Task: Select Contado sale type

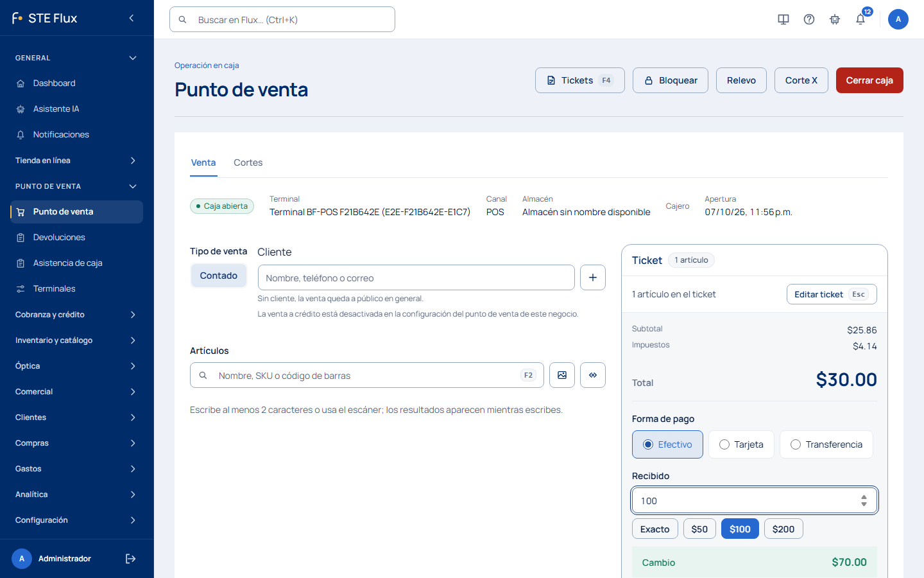Action: (x=219, y=276)
